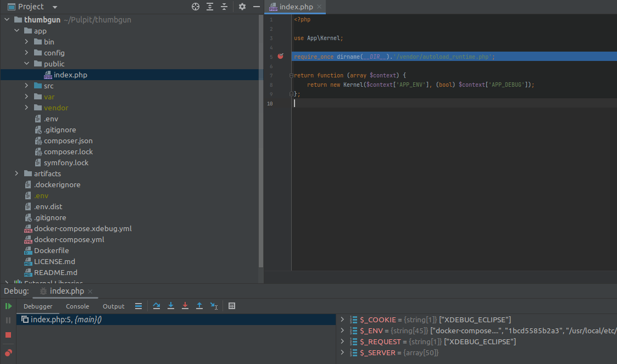Image resolution: width=617 pixels, height=364 pixels.
Task: Click the Step Out debug icon
Action: (199, 306)
